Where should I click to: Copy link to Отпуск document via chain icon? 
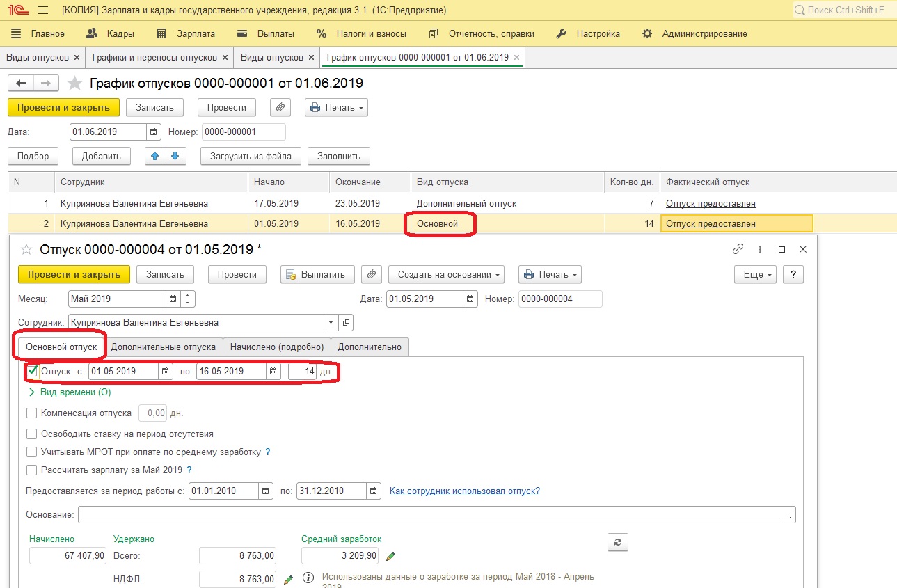click(738, 249)
